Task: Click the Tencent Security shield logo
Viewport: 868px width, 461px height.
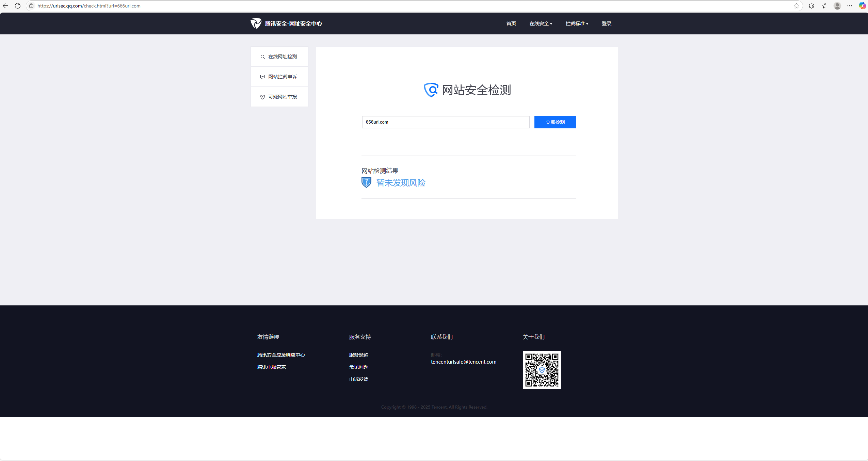Action: click(256, 23)
